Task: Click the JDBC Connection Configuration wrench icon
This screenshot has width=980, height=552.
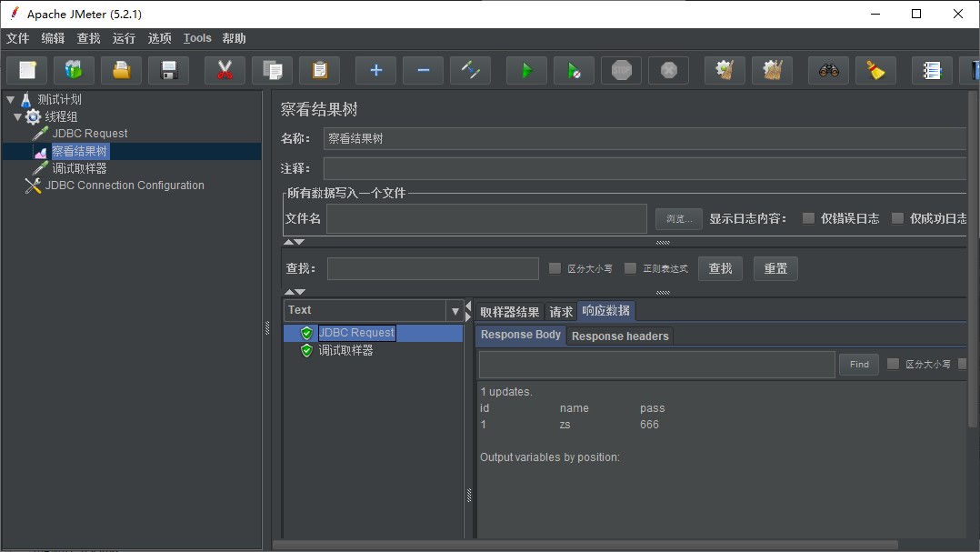Action: pos(33,186)
